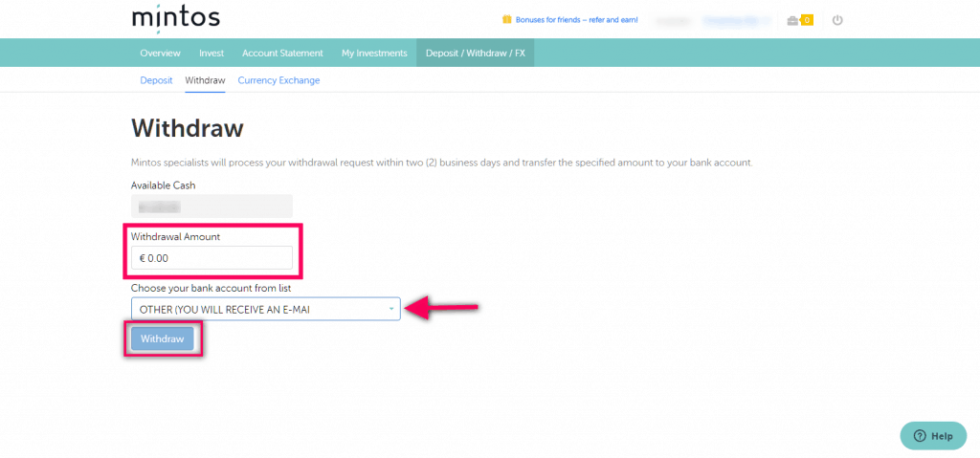Click the 'Withdrawal Amount' label
The width and height of the screenshot is (980, 458).
pos(176,237)
